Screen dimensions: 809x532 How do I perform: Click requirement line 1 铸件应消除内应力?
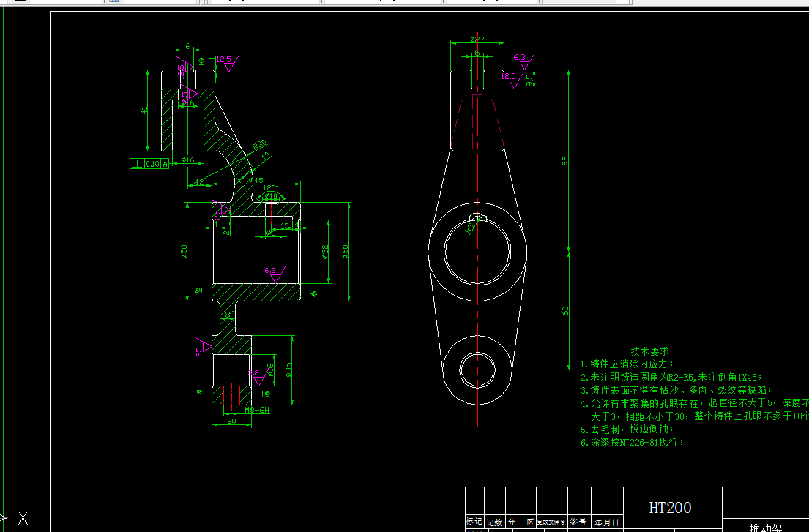[x=627, y=364]
